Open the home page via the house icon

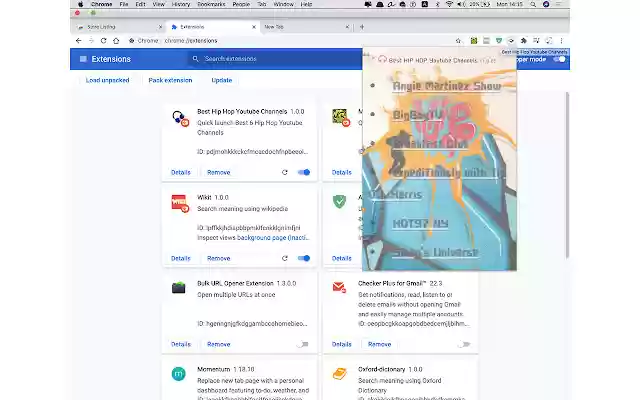pyautogui.click(x=116, y=41)
